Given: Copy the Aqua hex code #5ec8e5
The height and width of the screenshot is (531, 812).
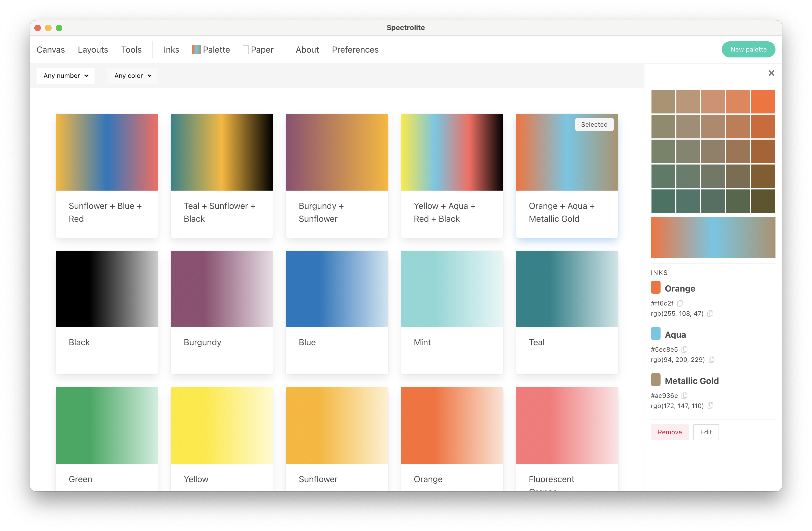Looking at the screenshot, I should pyautogui.click(x=684, y=349).
